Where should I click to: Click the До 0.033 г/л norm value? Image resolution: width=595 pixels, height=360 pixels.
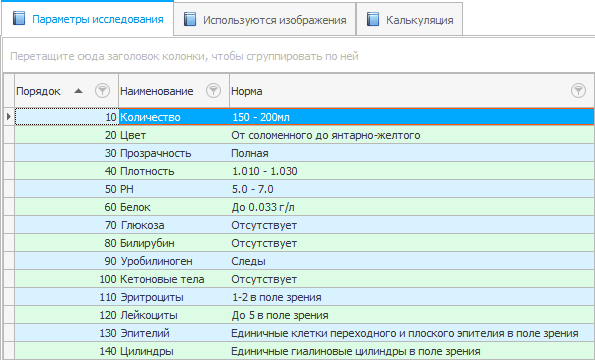coord(263,207)
